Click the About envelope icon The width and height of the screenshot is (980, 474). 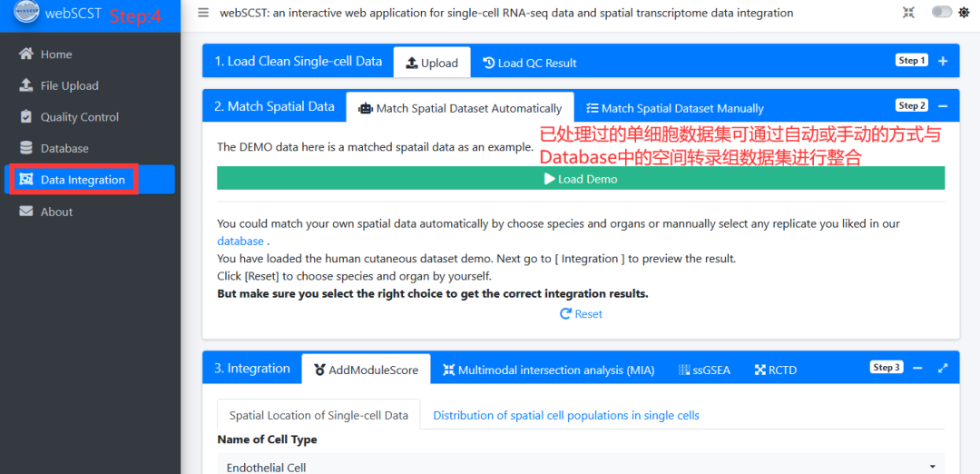[x=26, y=212]
